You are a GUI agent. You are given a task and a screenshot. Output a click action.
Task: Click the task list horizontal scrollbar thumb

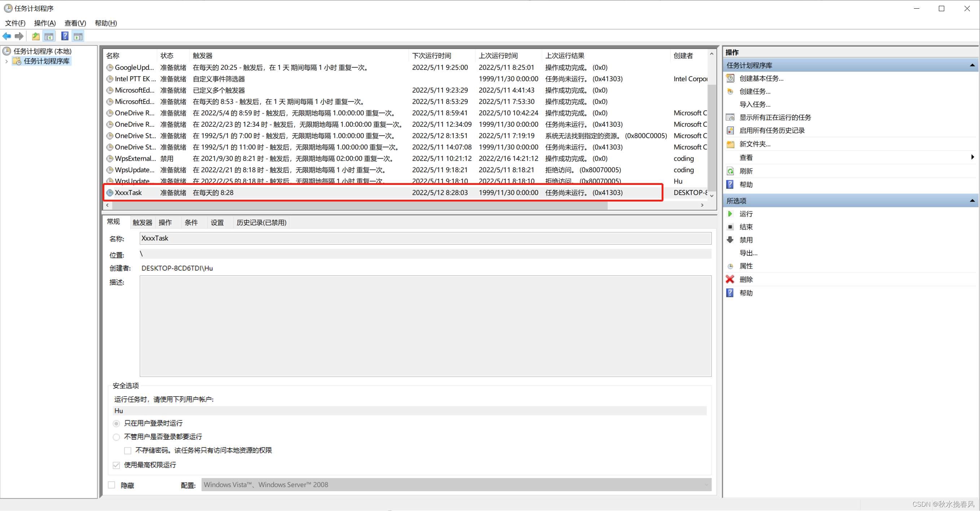(x=360, y=205)
